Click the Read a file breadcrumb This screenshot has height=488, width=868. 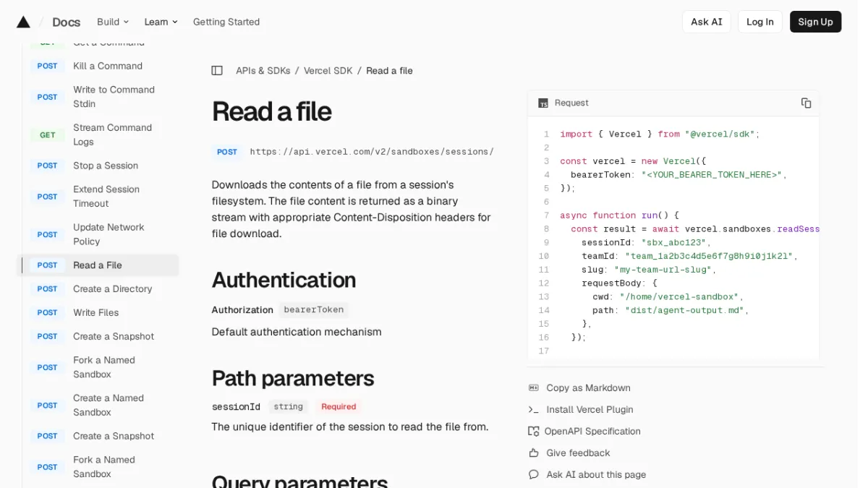tap(389, 71)
